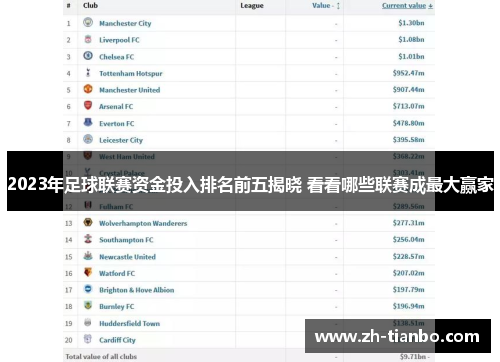Click the Burnley FC crest icon
The image size is (500, 362).
click(x=88, y=305)
